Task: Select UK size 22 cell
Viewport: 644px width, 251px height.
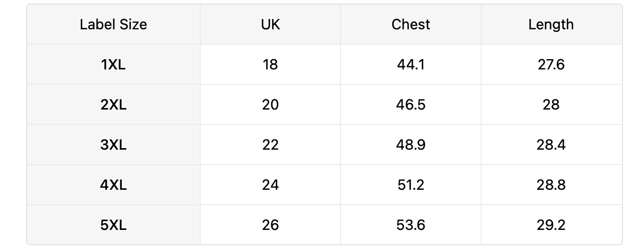Action: point(270,145)
